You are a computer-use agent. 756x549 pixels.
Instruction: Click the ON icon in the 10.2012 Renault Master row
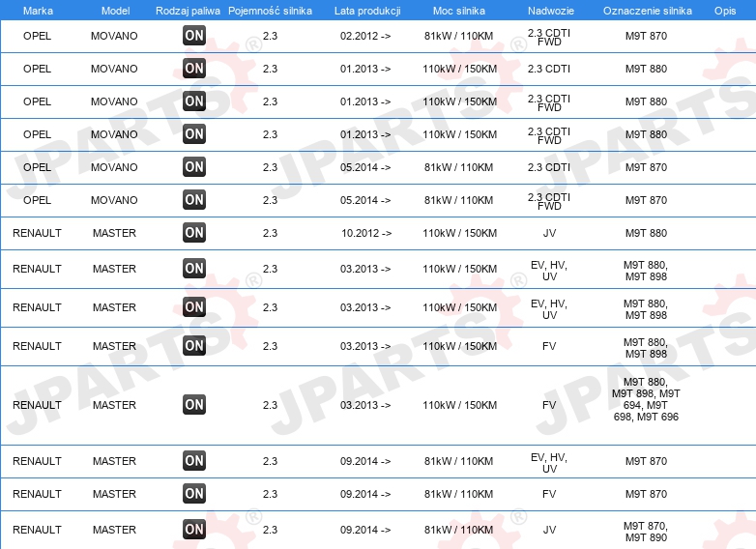pyautogui.click(x=194, y=233)
